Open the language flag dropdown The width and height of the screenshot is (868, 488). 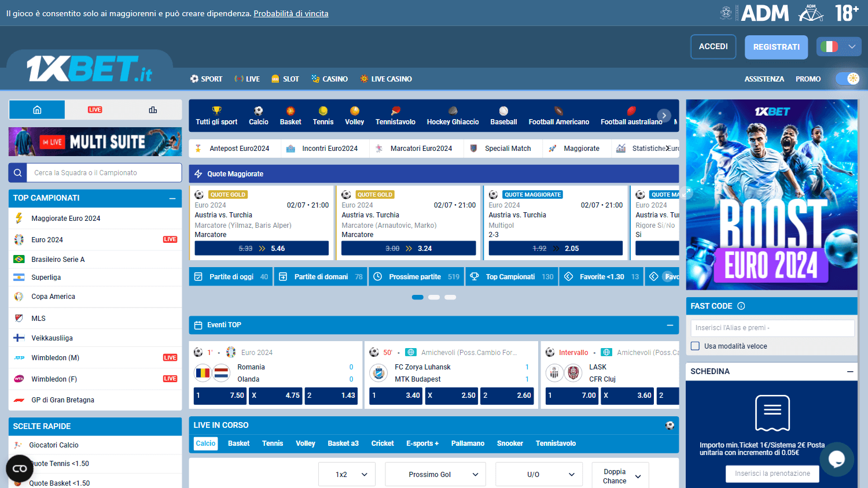click(839, 47)
